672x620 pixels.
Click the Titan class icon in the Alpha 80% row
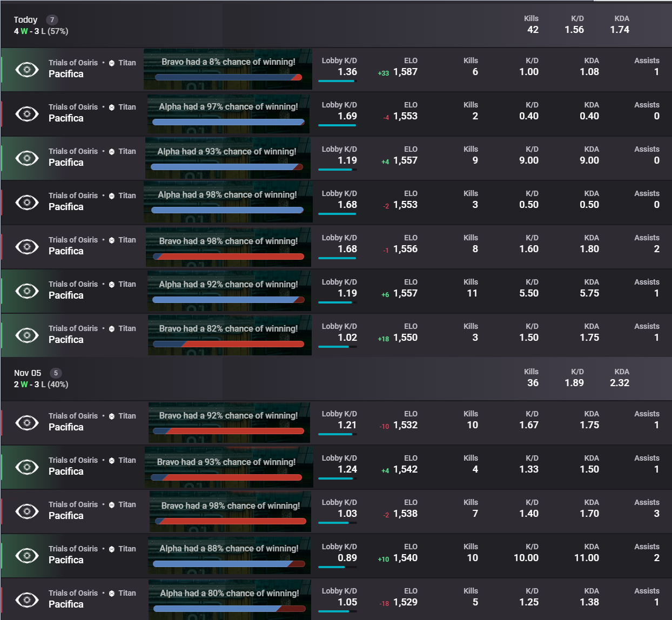pyautogui.click(x=112, y=593)
